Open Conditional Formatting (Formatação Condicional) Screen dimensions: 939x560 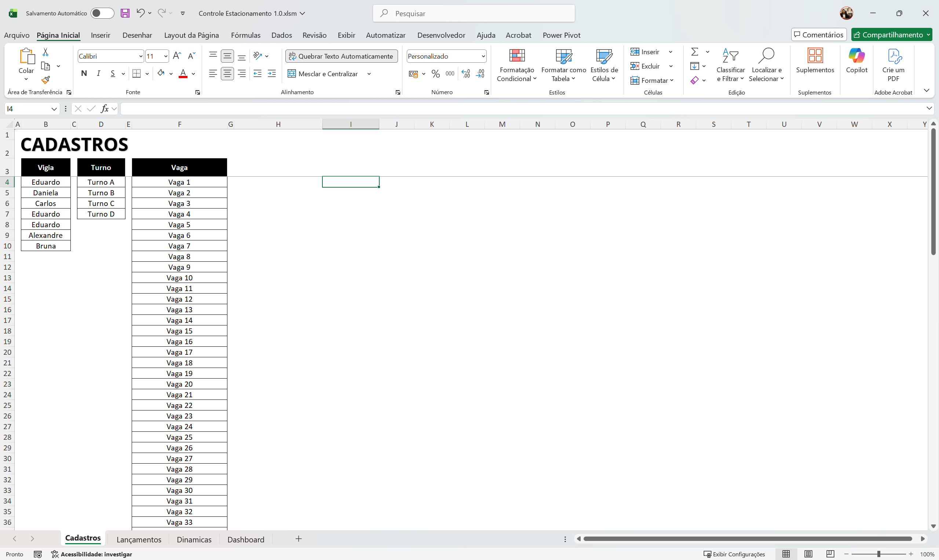[x=516, y=65]
